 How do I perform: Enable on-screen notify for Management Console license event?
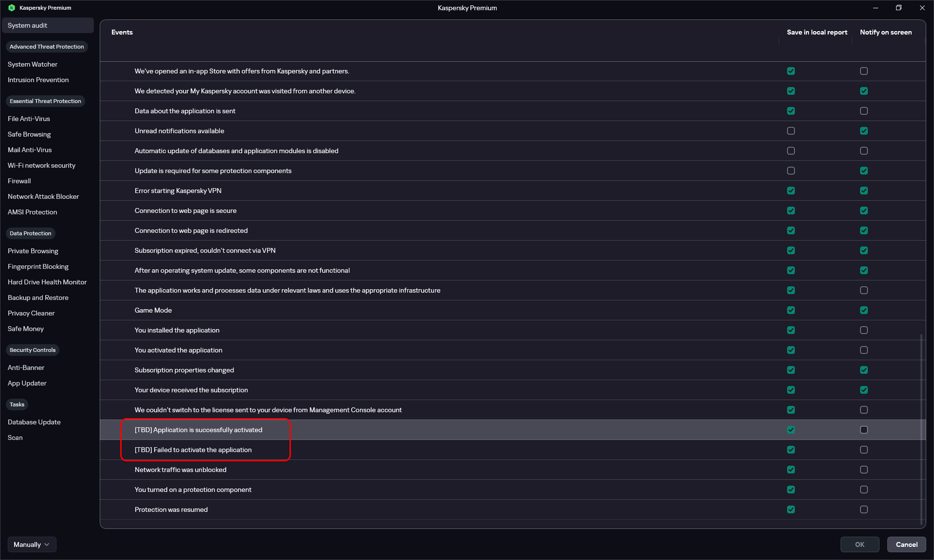pyautogui.click(x=864, y=410)
